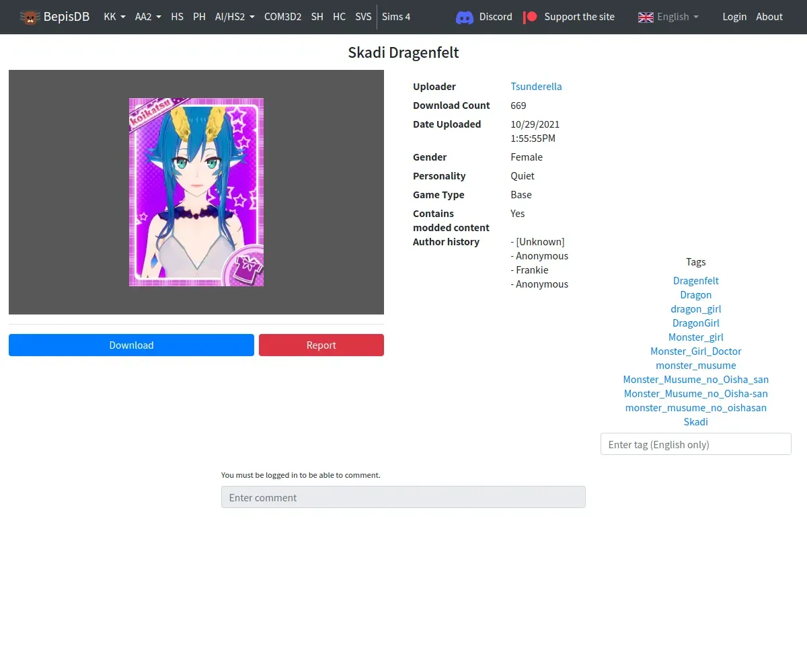Select the dragon_girl tag
This screenshot has height=672, width=807.
pyautogui.click(x=696, y=309)
